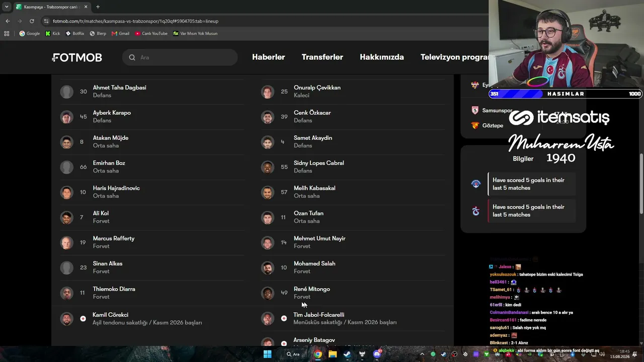Click Marcus Rafferty's player photo

[x=67, y=243]
